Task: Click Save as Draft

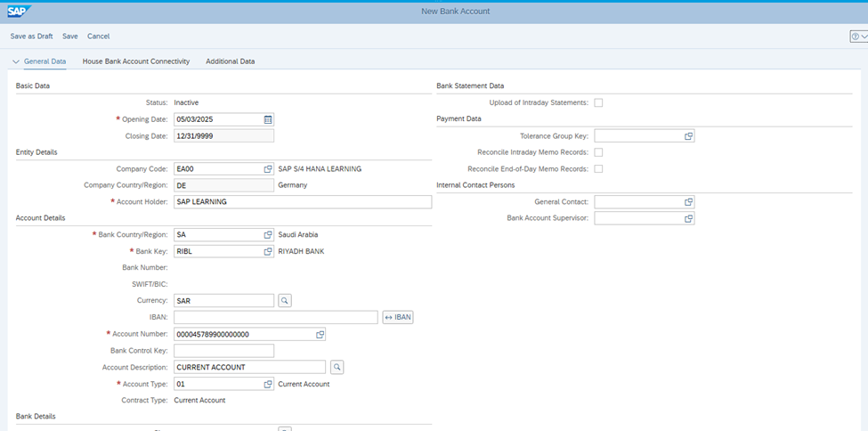Action: (x=31, y=36)
